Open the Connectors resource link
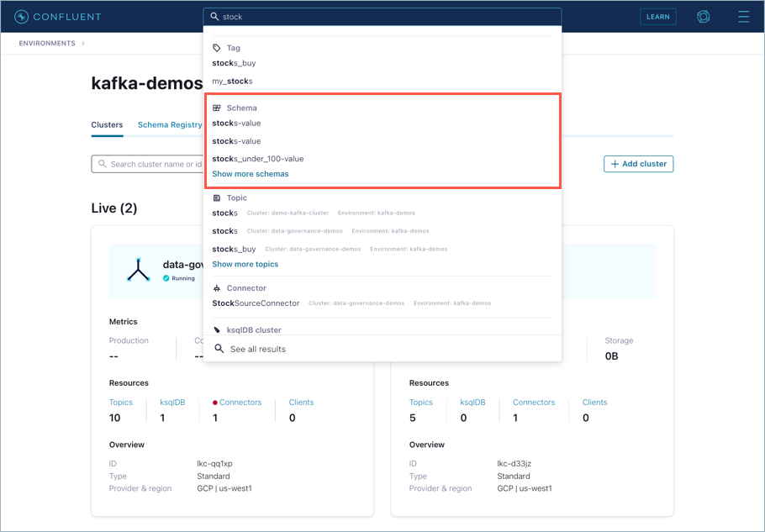The image size is (765, 532). point(240,402)
